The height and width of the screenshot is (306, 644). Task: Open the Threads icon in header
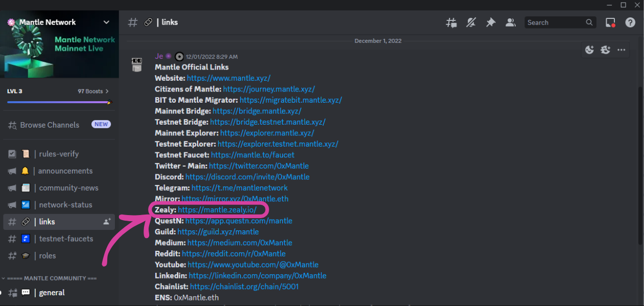click(x=451, y=22)
